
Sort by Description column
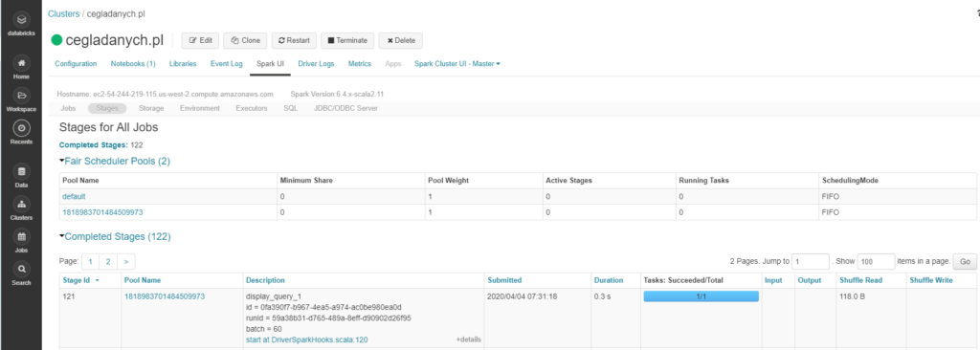(x=265, y=280)
